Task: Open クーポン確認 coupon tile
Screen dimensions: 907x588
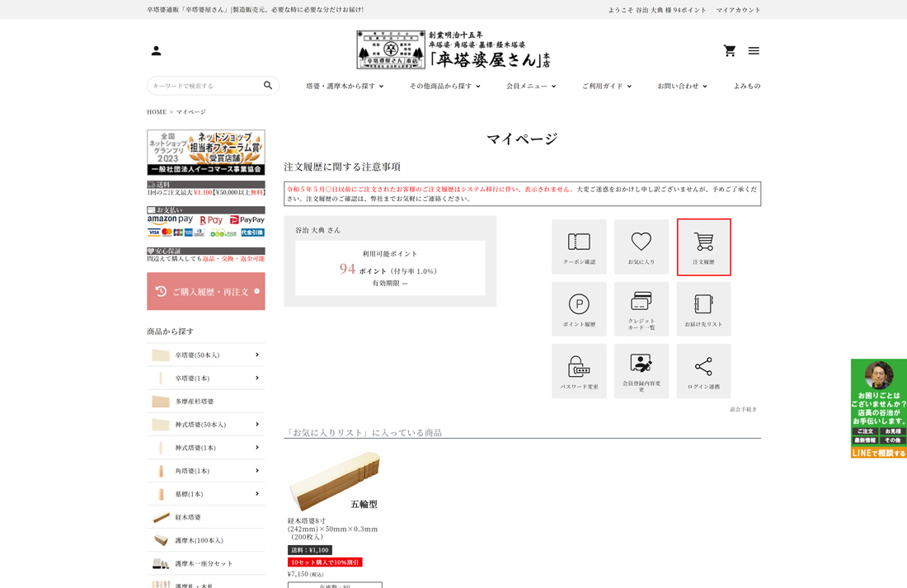Action: pos(579,247)
